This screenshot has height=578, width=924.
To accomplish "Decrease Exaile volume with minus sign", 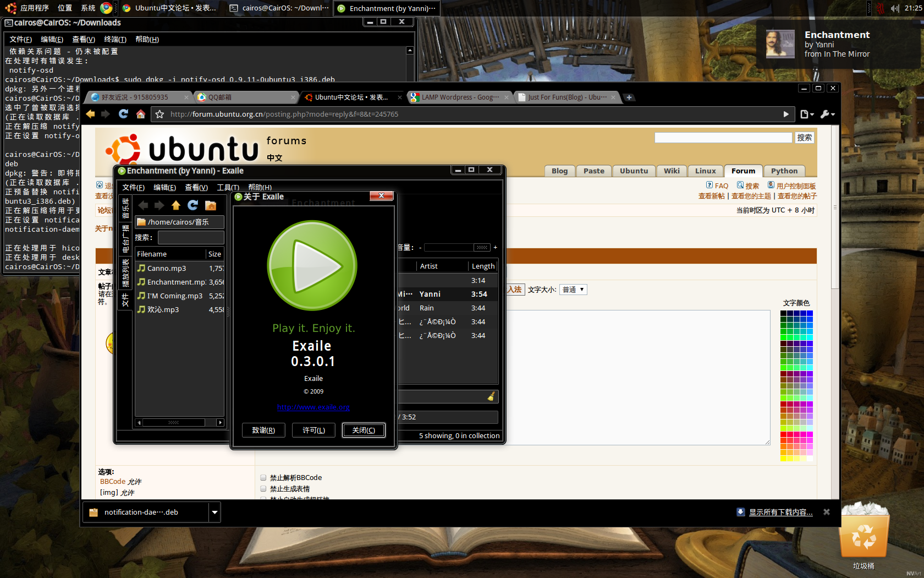I will click(x=420, y=248).
